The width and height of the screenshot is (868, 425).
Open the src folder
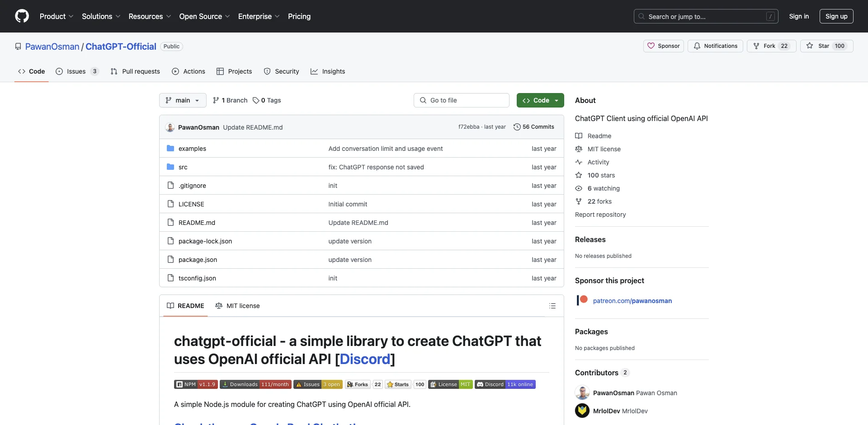[183, 167]
